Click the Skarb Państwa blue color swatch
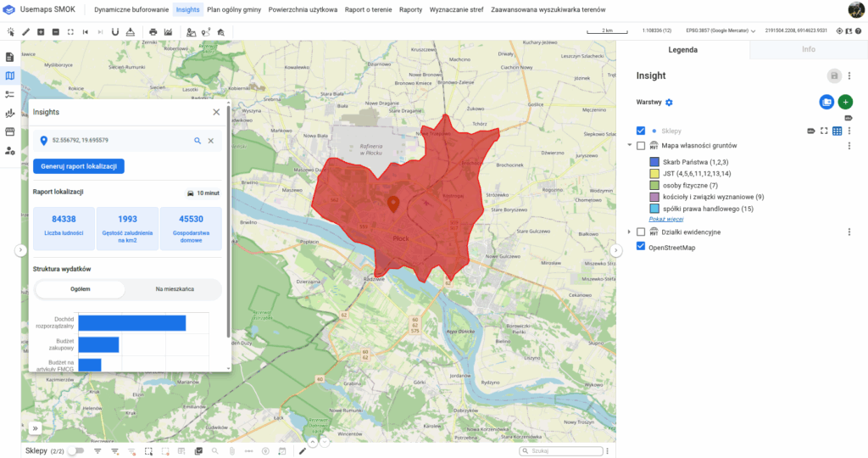The width and height of the screenshot is (868, 458). (x=654, y=161)
